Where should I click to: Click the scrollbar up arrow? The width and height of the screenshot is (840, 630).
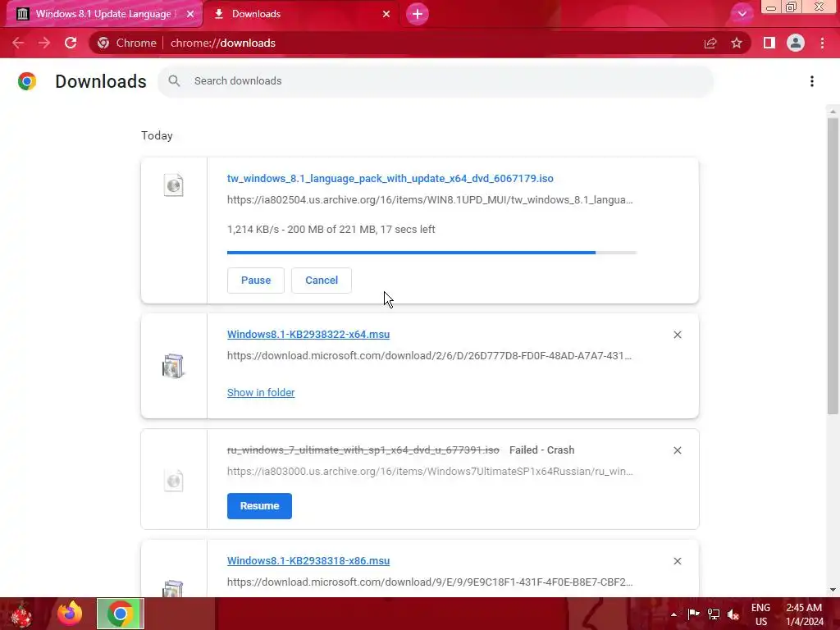click(833, 112)
